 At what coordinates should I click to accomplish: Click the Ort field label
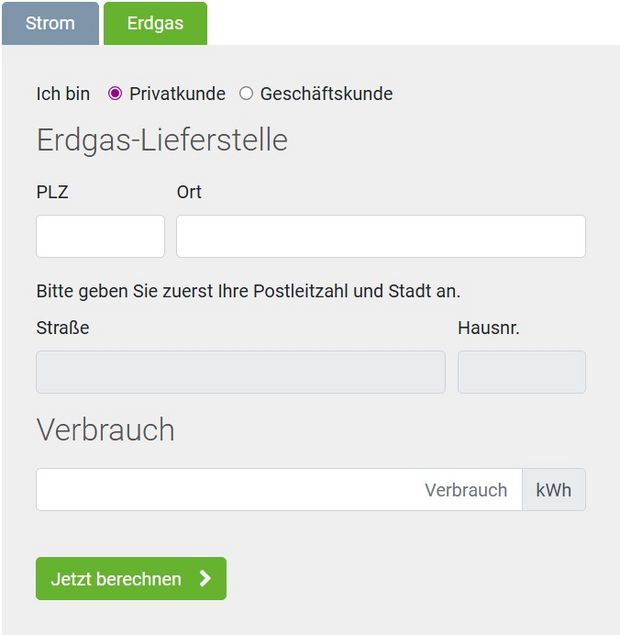coord(189,192)
